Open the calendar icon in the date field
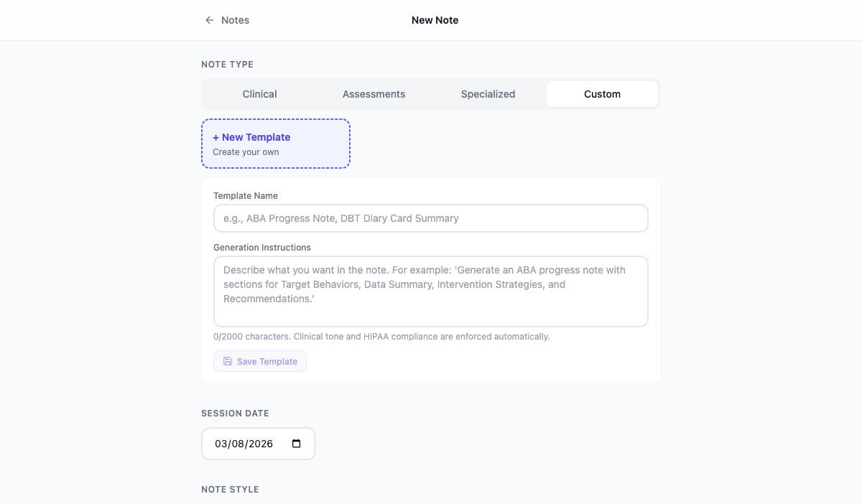 [x=296, y=443]
